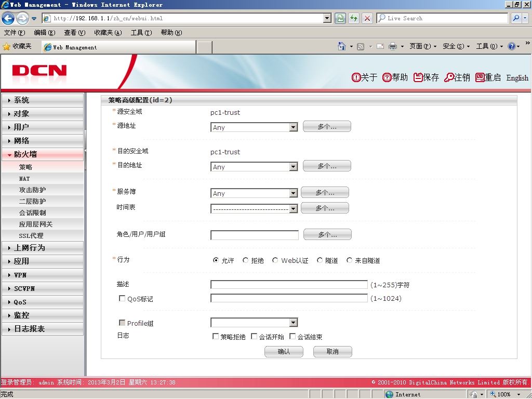Open the 工具(T) menu in the menu bar
The image size is (532, 399).
click(x=141, y=33)
